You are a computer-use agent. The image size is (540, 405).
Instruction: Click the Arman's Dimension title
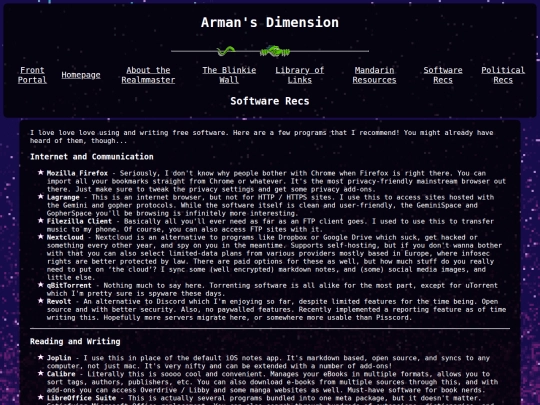click(270, 22)
